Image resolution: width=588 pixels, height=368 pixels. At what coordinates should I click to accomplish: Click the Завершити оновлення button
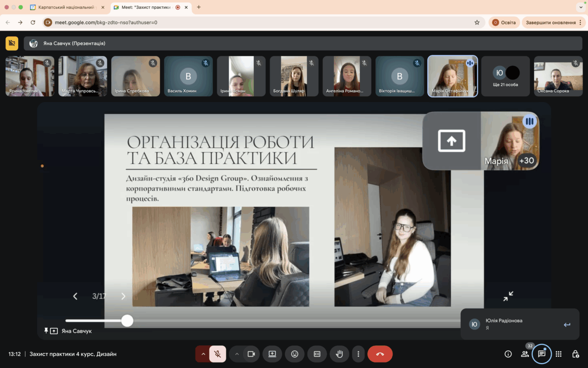pos(550,23)
